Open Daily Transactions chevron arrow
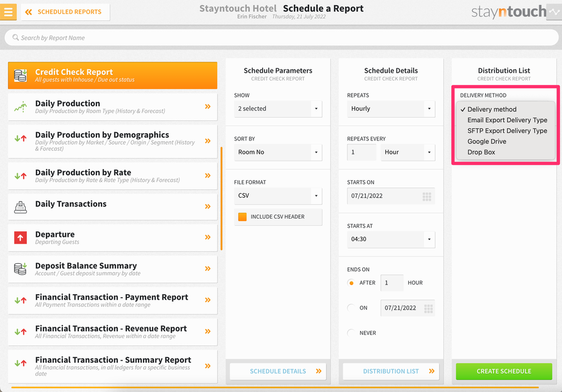 [x=208, y=206]
